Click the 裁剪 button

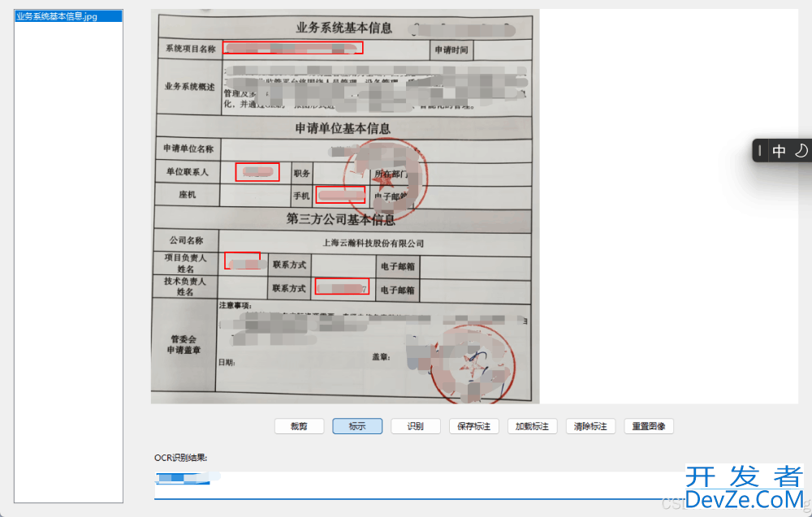[299, 426]
